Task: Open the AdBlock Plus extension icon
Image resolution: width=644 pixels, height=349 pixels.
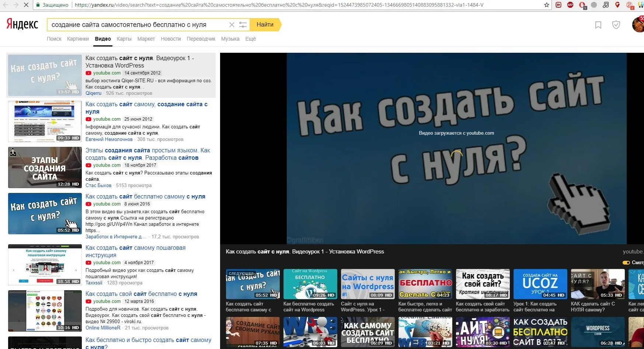Action: tap(570, 5)
